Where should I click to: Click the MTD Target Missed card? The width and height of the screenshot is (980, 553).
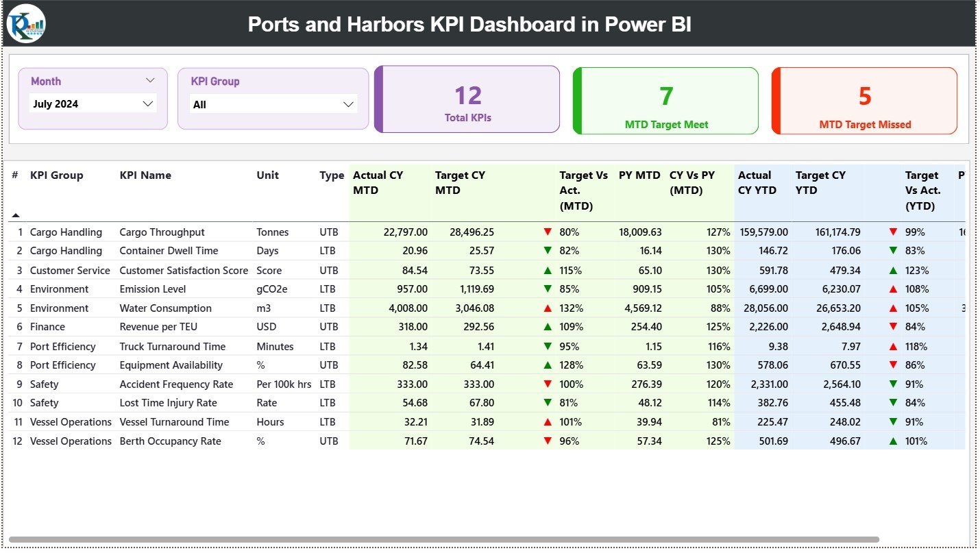click(863, 101)
